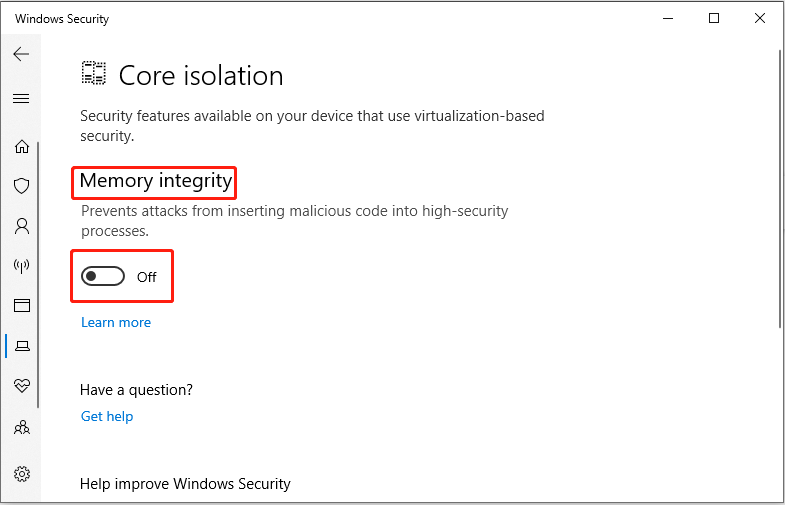Open Account protection person icon
The height and width of the screenshot is (505, 785).
[x=21, y=226]
